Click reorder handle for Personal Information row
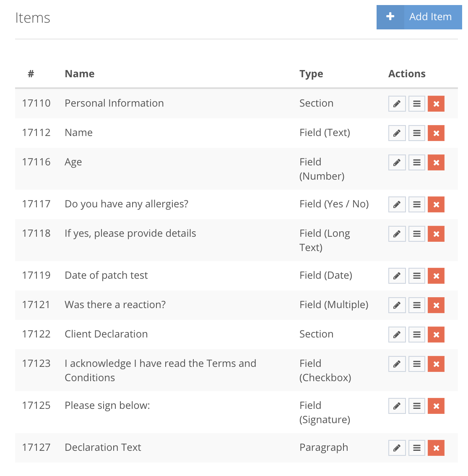 coord(416,104)
